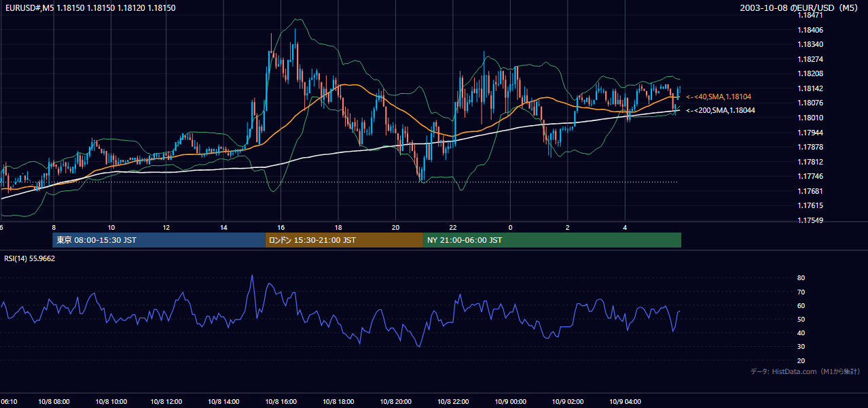Click the 10/9 00:00 date label
Screen dimensions: 868x408
click(x=510, y=402)
